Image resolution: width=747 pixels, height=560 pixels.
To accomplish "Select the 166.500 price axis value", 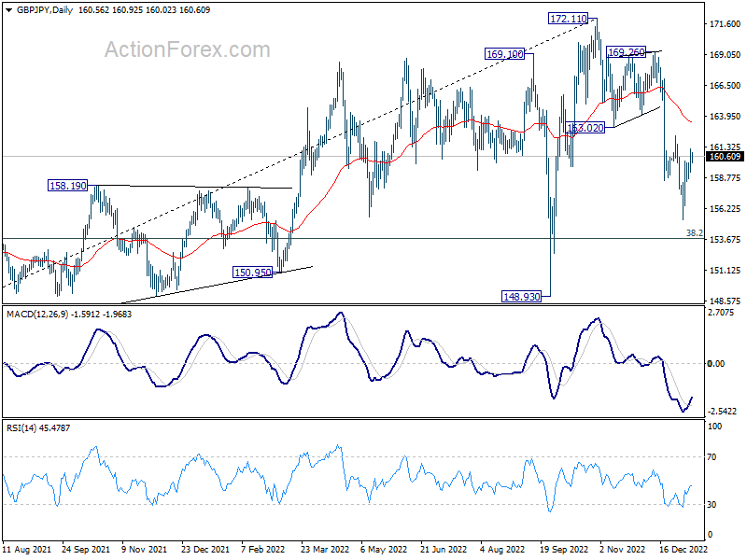I will (x=725, y=86).
